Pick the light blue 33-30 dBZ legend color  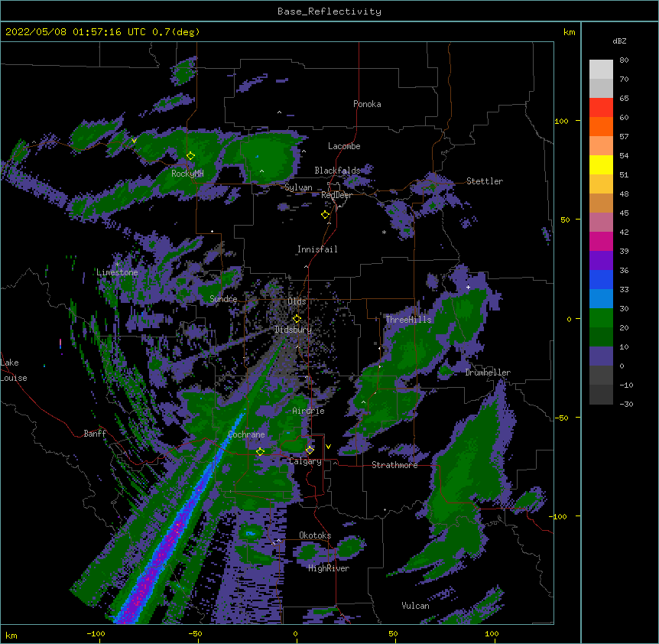tap(601, 299)
